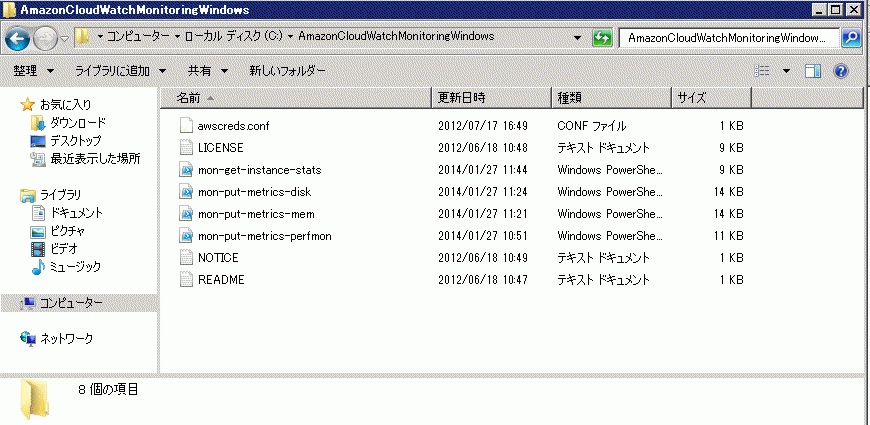Open 最近表示した場所 in sidebar

pos(95,159)
